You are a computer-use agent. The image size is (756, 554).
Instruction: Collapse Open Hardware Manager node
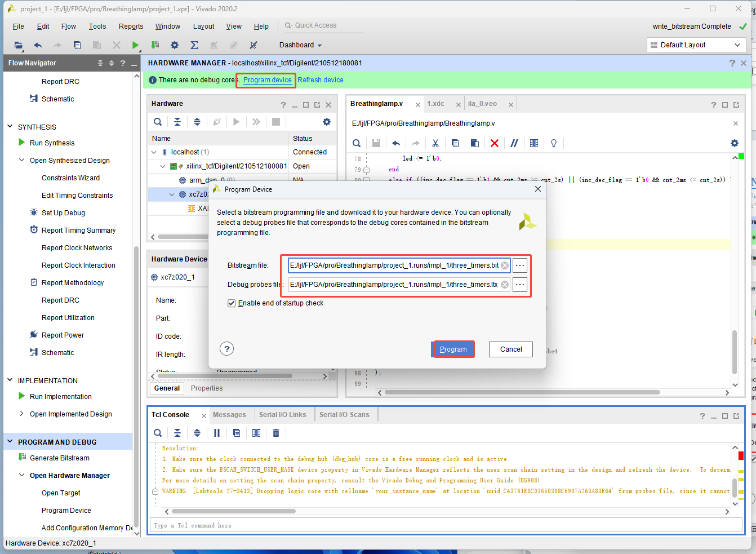coord(22,475)
